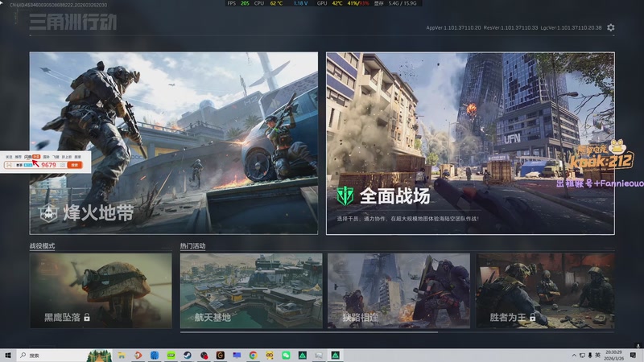644x362 pixels.
Task: Open the orange G app on the taskbar
Action: [x=220, y=356]
